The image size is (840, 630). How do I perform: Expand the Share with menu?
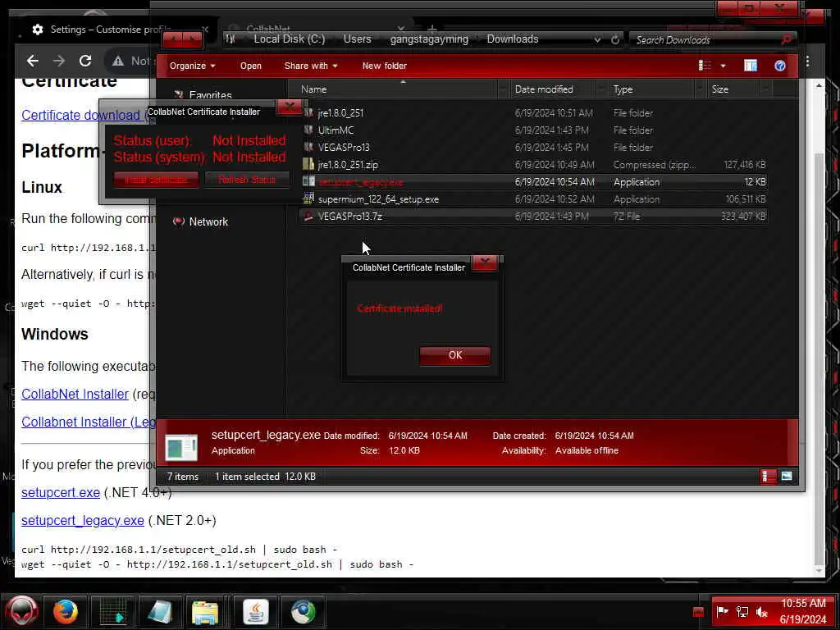tap(311, 66)
